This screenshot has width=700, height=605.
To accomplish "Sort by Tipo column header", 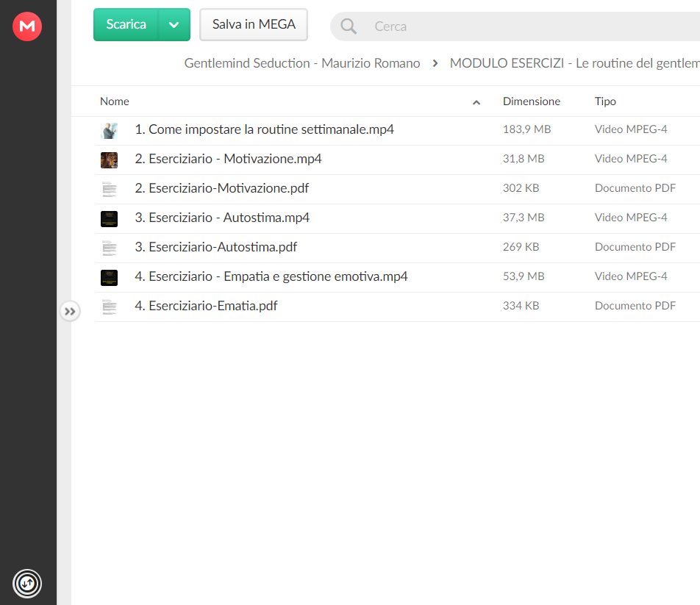I will [x=605, y=101].
